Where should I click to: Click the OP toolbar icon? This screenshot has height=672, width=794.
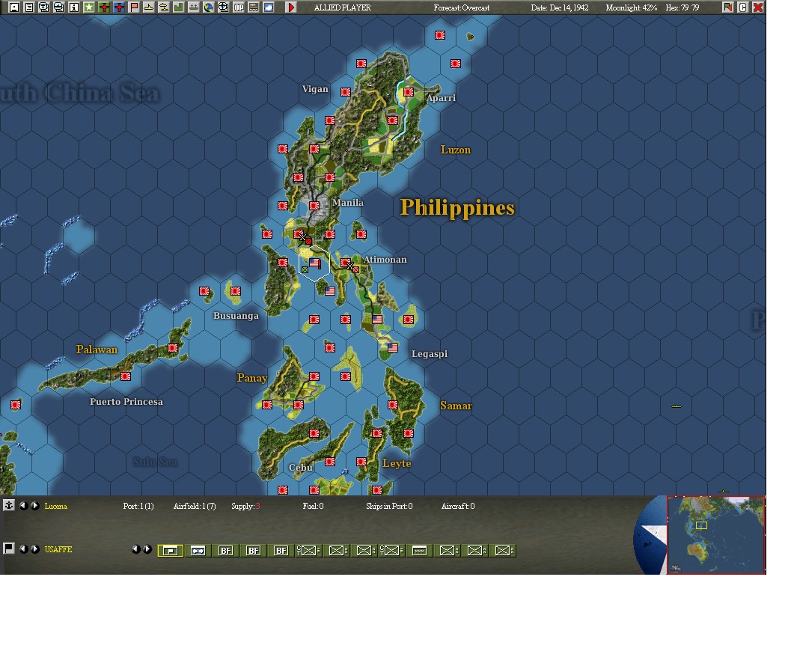coord(239,7)
